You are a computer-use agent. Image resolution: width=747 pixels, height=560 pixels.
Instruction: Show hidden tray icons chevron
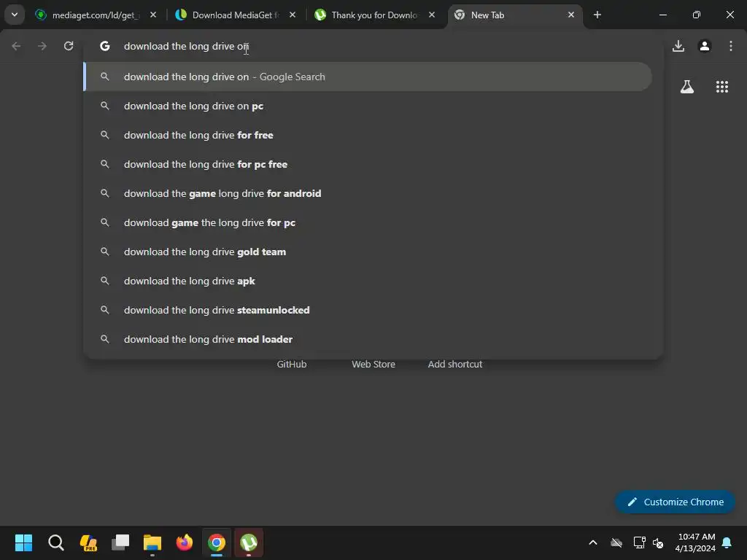(x=593, y=542)
